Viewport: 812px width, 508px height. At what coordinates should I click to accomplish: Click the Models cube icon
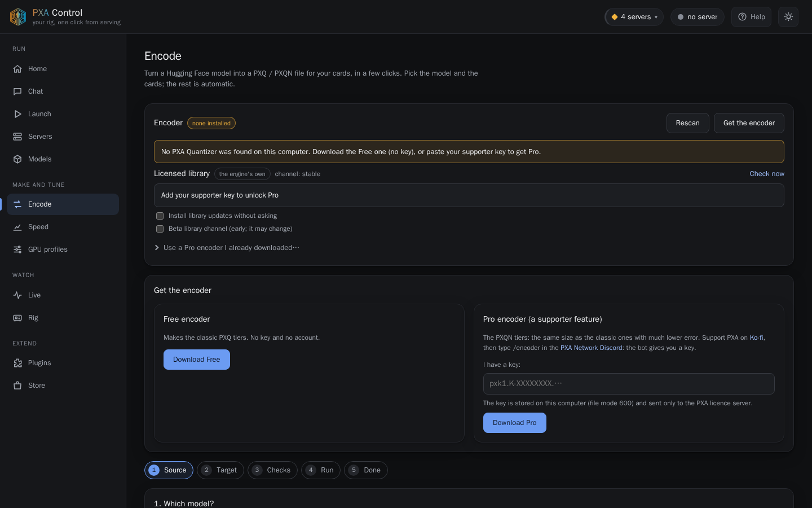pos(17,159)
